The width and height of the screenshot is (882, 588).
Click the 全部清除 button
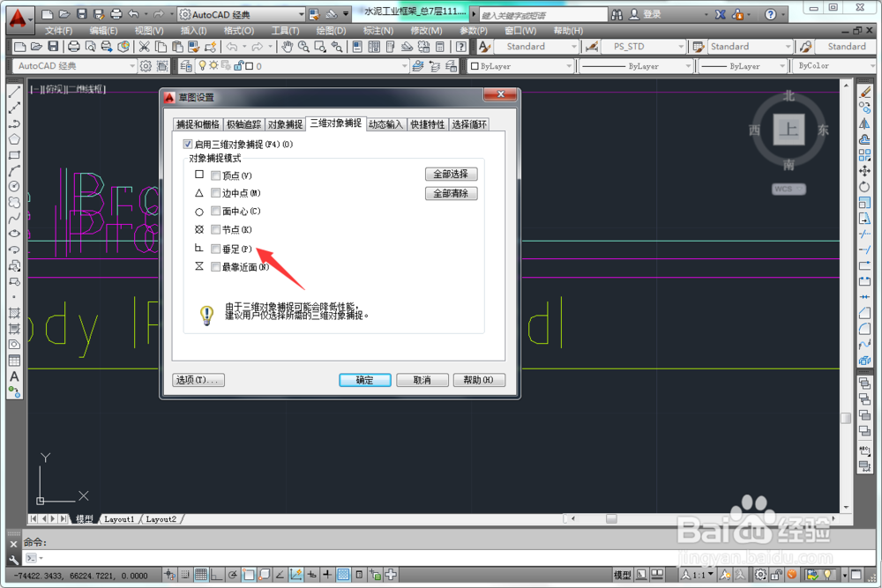tap(451, 193)
